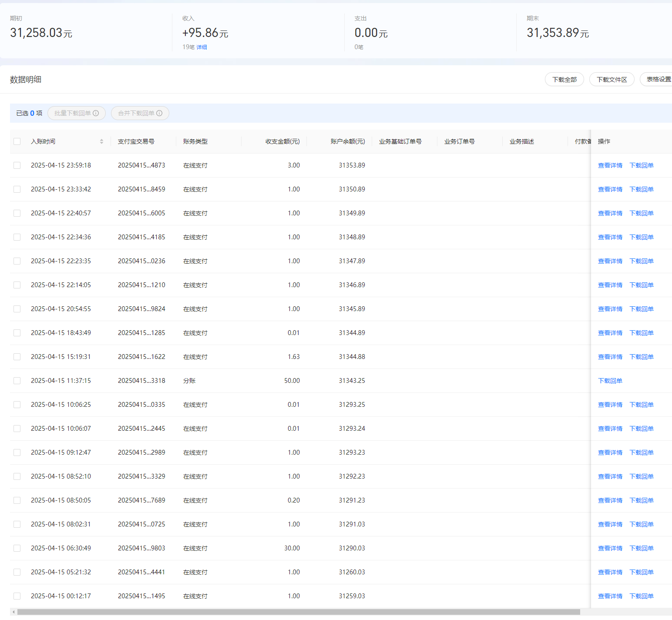
Task: Click transaction number 20250415...0335
Action: pyautogui.click(x=141, y=405)
